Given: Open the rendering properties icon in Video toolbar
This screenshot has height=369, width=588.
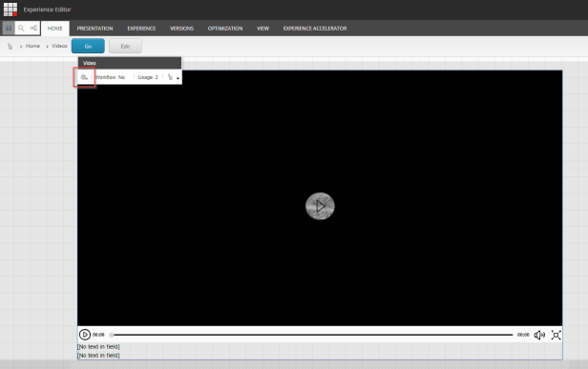Looking at the screenshot, I should point(84,77).
